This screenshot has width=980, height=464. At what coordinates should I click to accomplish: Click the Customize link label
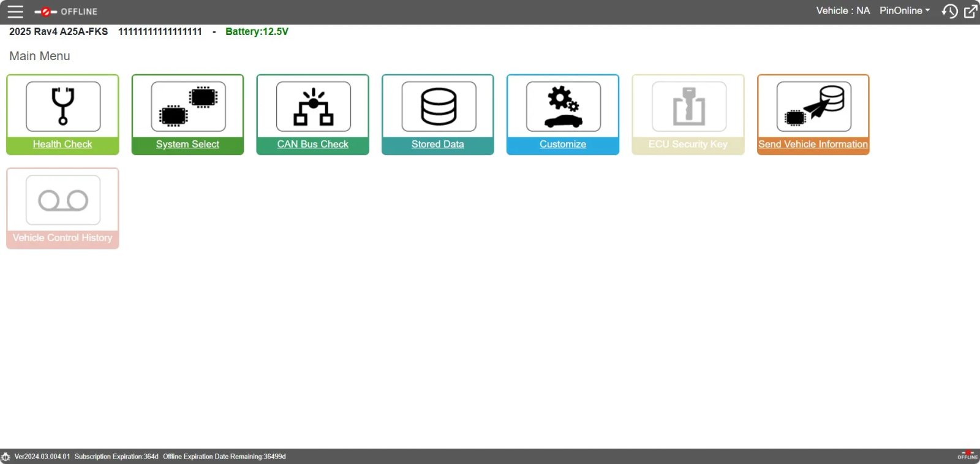tap(563, 144)
